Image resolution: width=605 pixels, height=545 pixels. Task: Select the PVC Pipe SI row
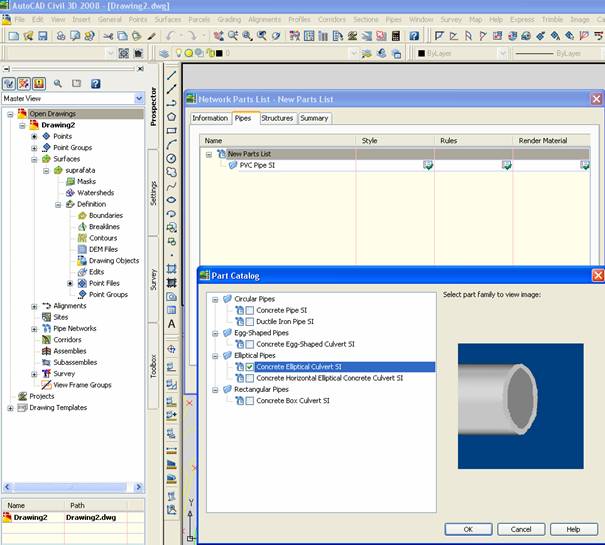point(395,165)
